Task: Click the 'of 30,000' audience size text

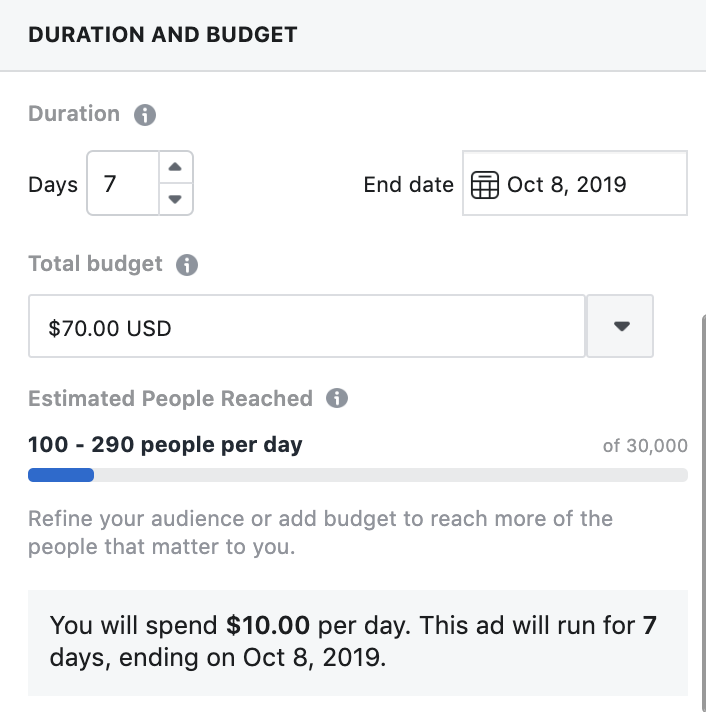Action: tap(645, 446)
